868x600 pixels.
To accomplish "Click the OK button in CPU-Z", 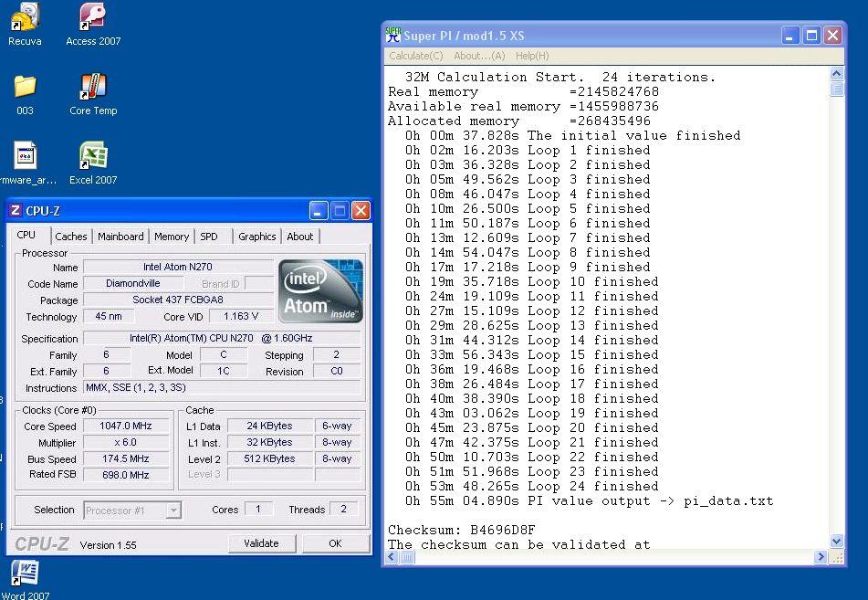I will click(336, 543).
